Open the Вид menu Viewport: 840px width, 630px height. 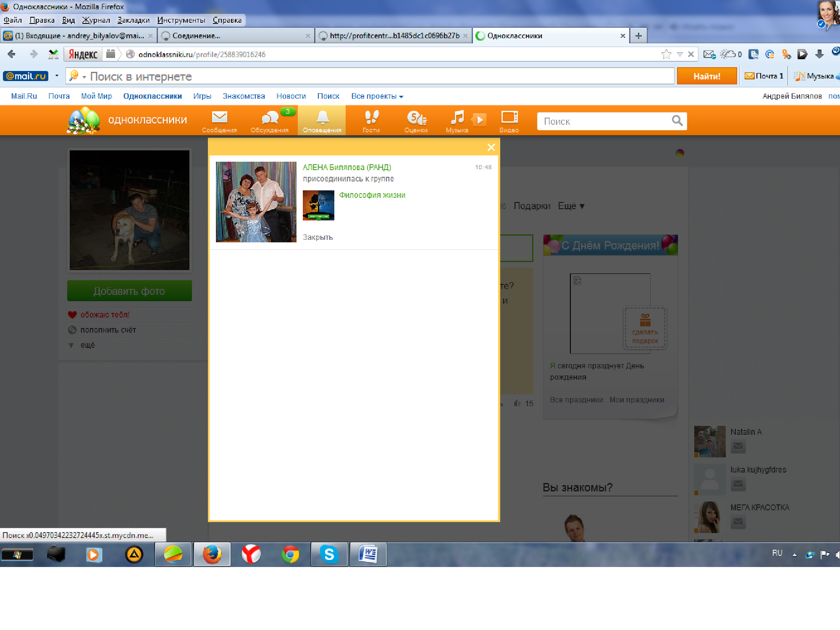point(68,20)
